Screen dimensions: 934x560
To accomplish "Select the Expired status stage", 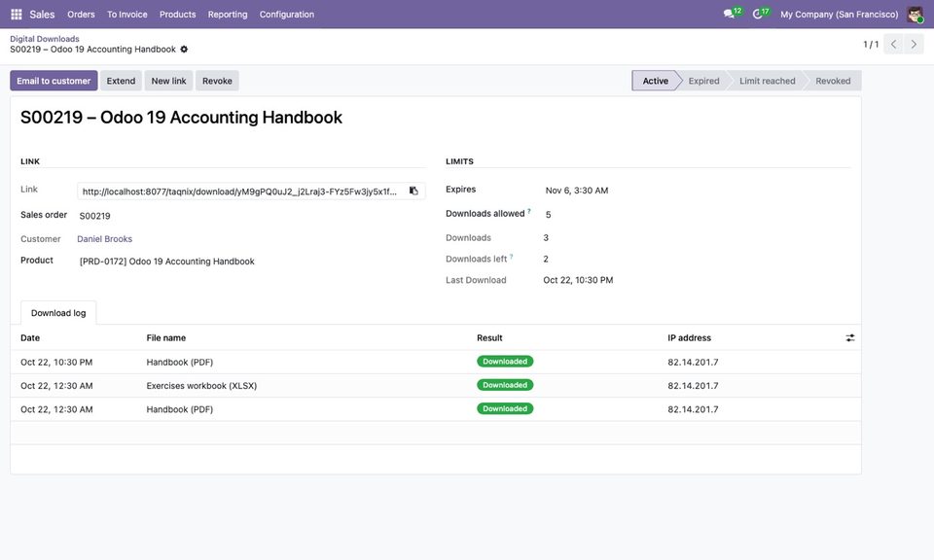I will 703,81.
